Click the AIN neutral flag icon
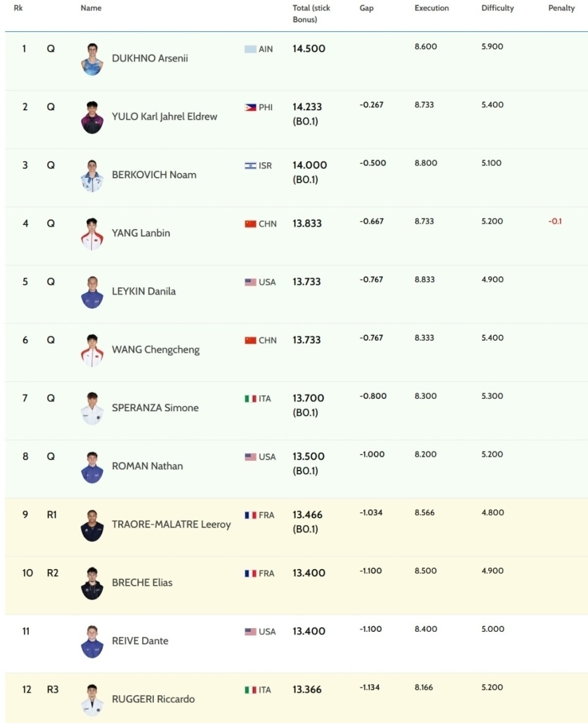The image size is (588, 723). pos(251,50)
